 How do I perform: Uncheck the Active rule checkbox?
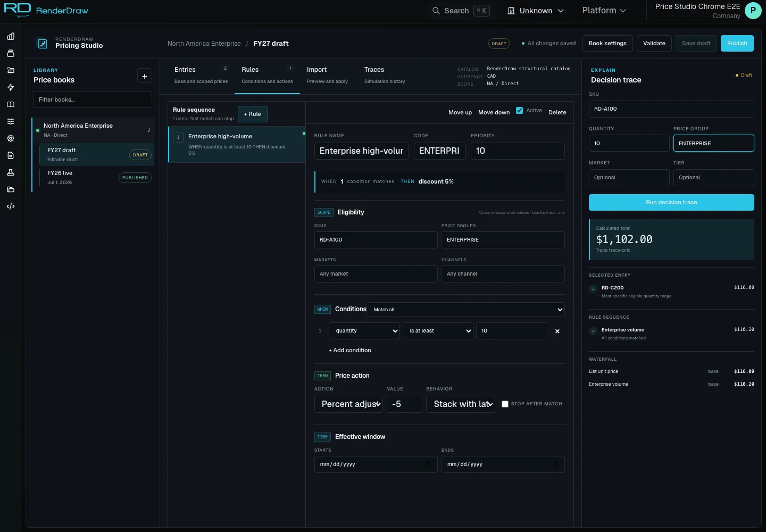point(520,111)
